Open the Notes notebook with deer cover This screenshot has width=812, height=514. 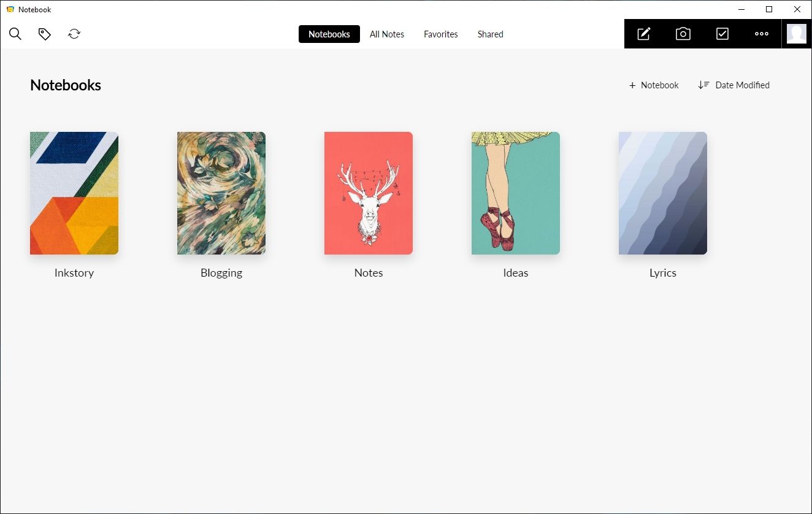coord(369,193)
